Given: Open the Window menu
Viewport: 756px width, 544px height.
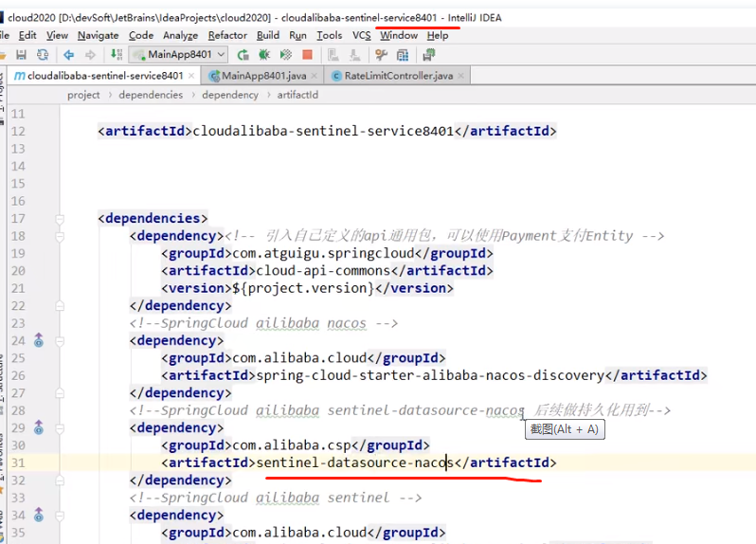Looking at the screenshot, I should point(399,35).
